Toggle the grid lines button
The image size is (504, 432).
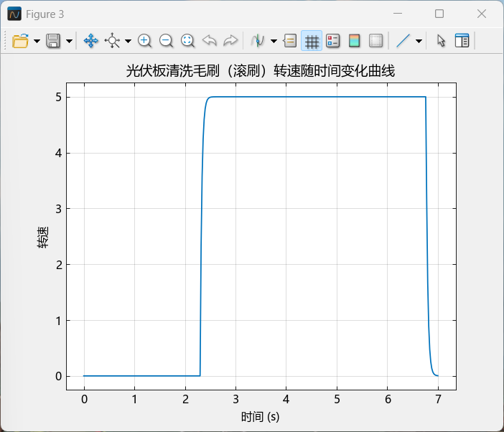[x=312, y=41]
